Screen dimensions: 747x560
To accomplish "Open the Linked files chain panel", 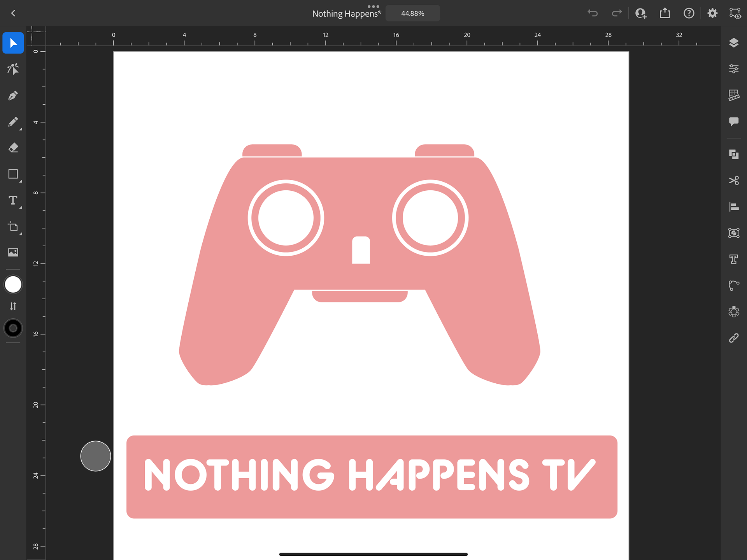I will coord(734,338).
